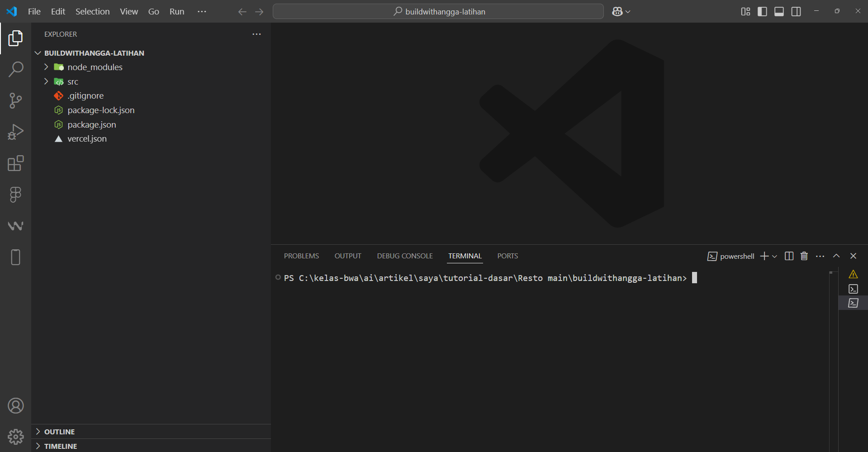Open the View menu
This screenshot has width=868, height=452.
click(129, 12)
